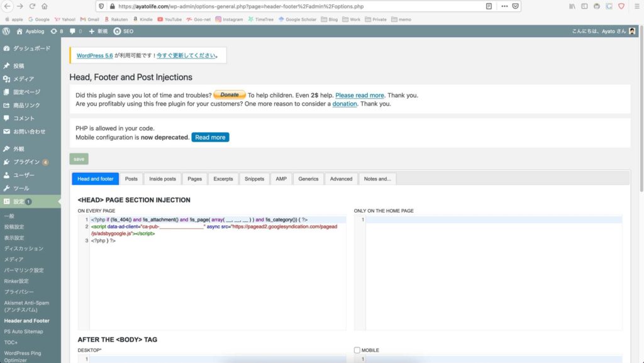Viewport: 644px width, 363px height.
Task: Open 設定 settings menu
Action: click(x=30, y=201)
